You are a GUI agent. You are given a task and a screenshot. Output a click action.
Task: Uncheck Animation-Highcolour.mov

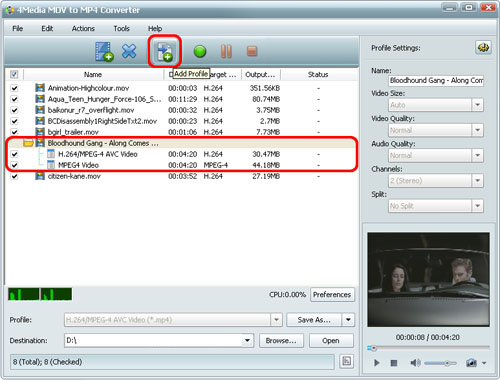click(x=14, y=88)
